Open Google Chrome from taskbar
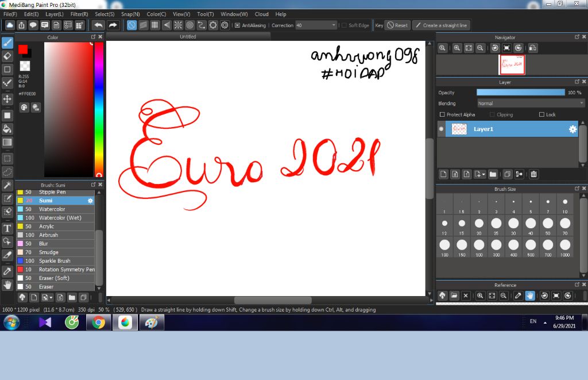 98,323
